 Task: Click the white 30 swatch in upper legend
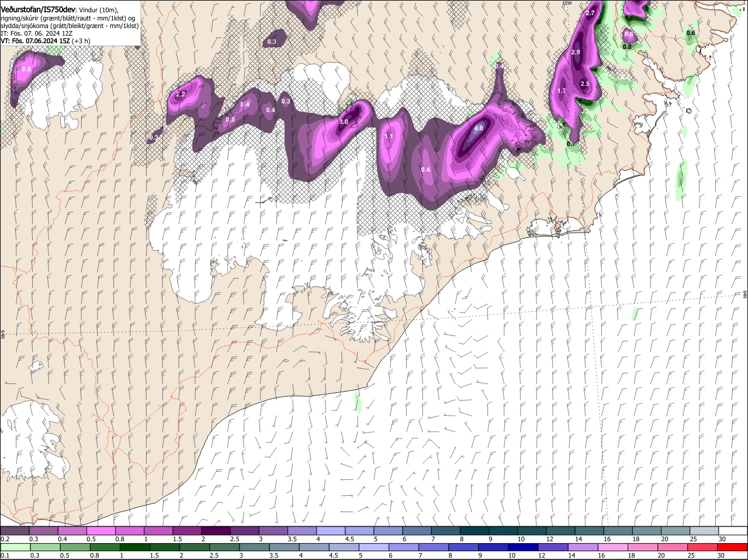[x=732, y=531]
